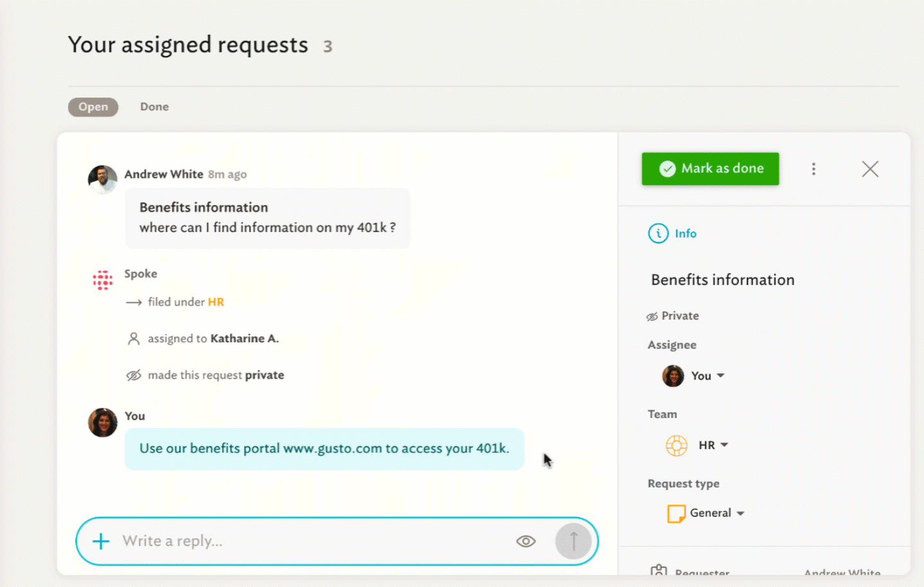The image size is (924, 587).
Task: Click the crossed-eye icon beside made private
Action: click(134, 375)
